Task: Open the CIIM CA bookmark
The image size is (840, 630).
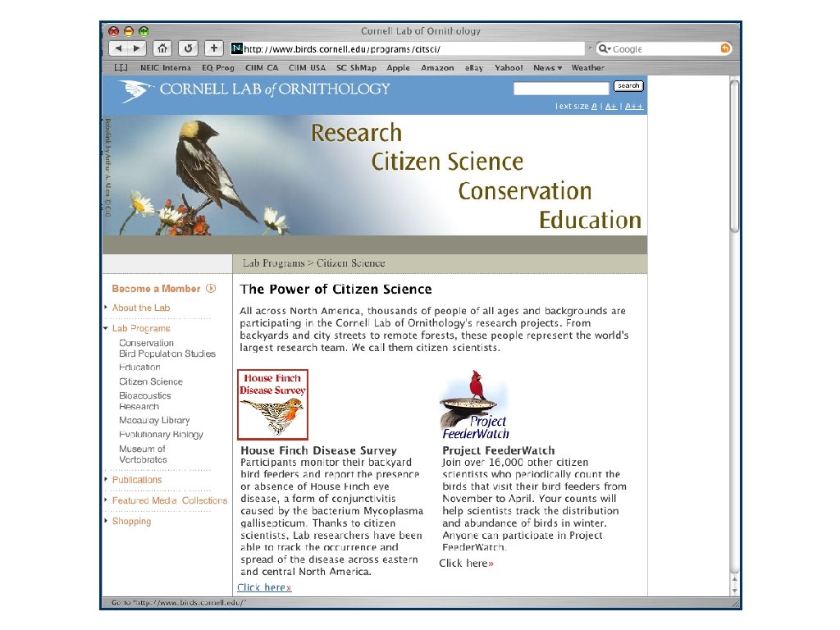Action: (x=262, y=67)
